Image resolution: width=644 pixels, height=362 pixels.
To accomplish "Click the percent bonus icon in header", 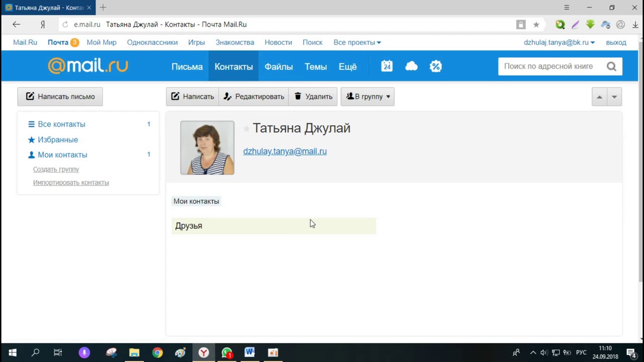I will (x=436, y=66).
